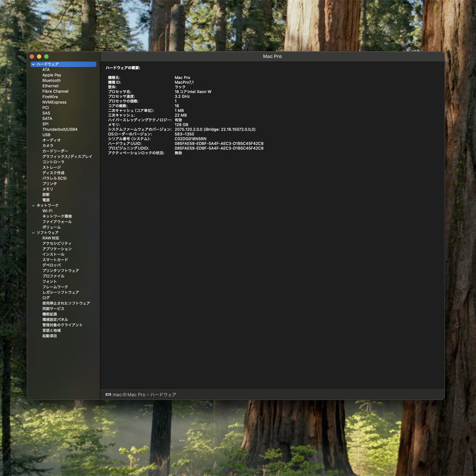Click the '16コア Intel Xeon W' value

coord(193,92)
